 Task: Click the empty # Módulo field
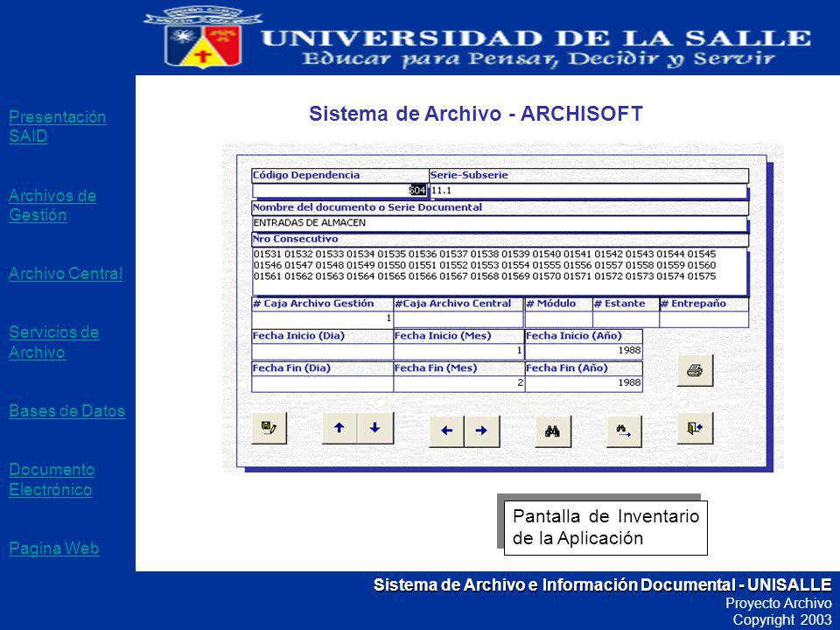coord(558,319)
